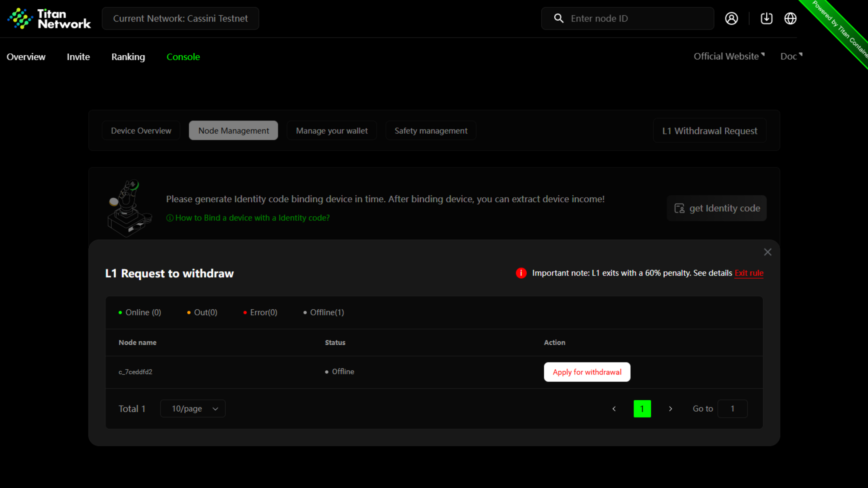Open the Exit rule link

(749, 273)
